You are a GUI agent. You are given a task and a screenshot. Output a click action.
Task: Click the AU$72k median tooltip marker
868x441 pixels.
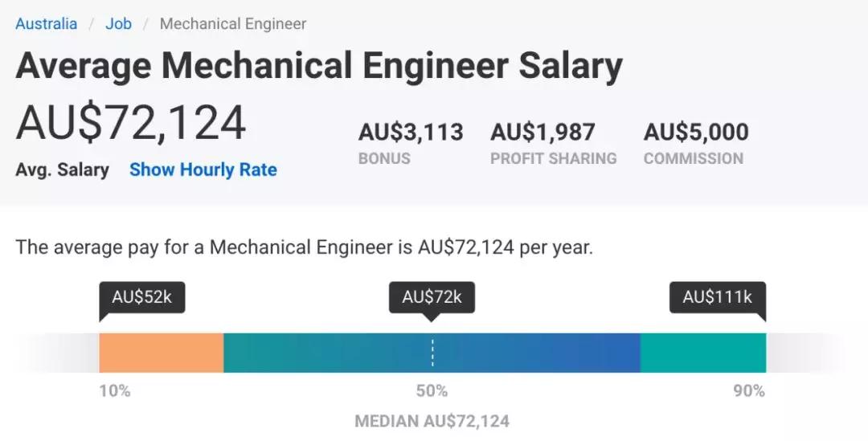432,297
